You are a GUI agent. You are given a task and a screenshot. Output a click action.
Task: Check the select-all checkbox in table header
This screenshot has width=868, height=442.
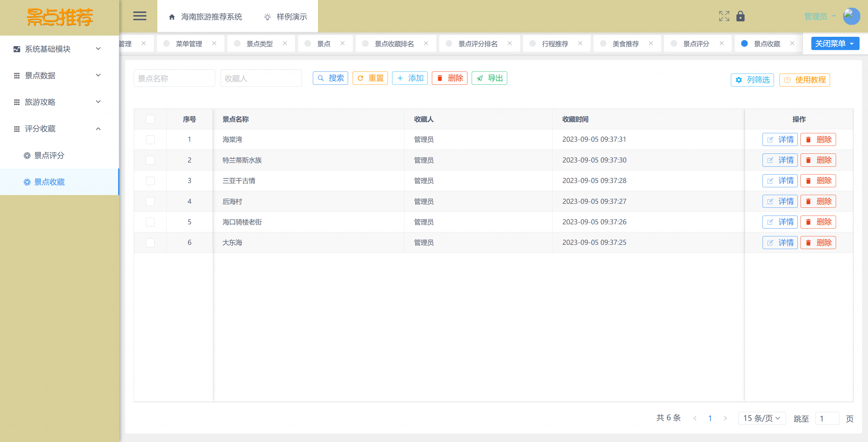point(150,119)
